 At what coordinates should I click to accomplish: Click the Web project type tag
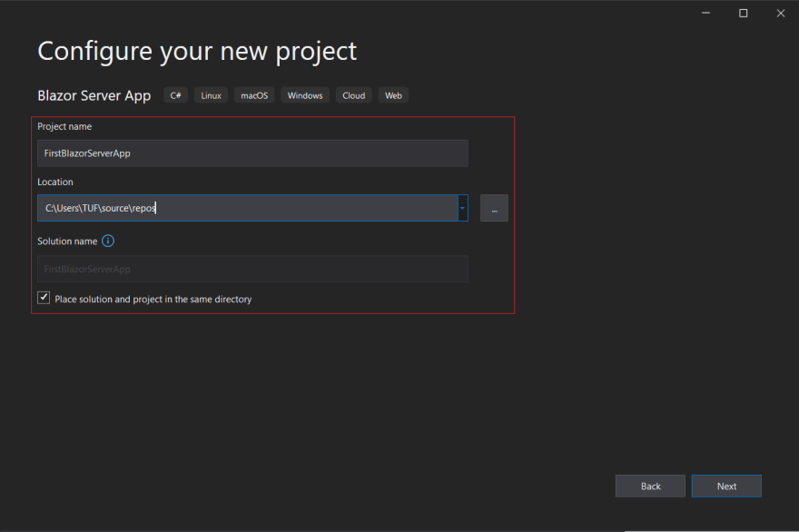point(393,95)
